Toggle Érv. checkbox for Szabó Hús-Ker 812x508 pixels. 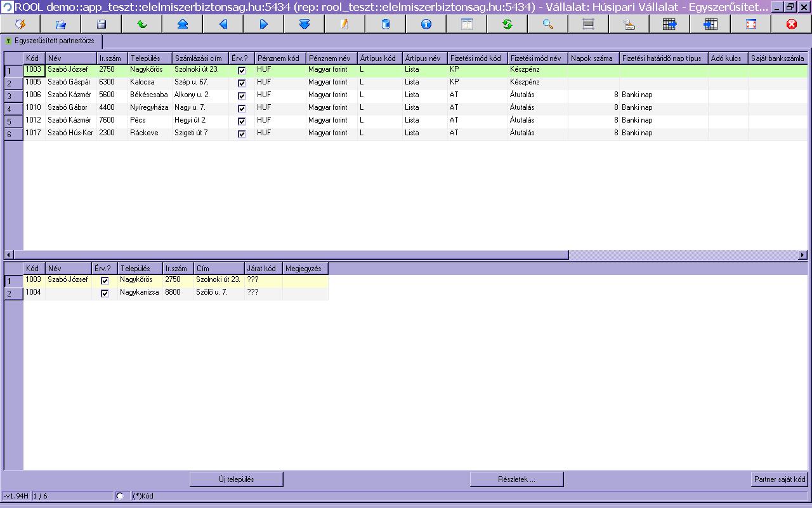tap(242, 134)
